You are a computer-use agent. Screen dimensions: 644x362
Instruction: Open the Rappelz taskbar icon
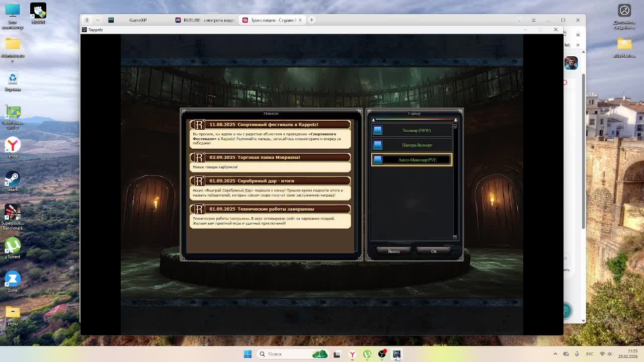(x=396, y=354)
